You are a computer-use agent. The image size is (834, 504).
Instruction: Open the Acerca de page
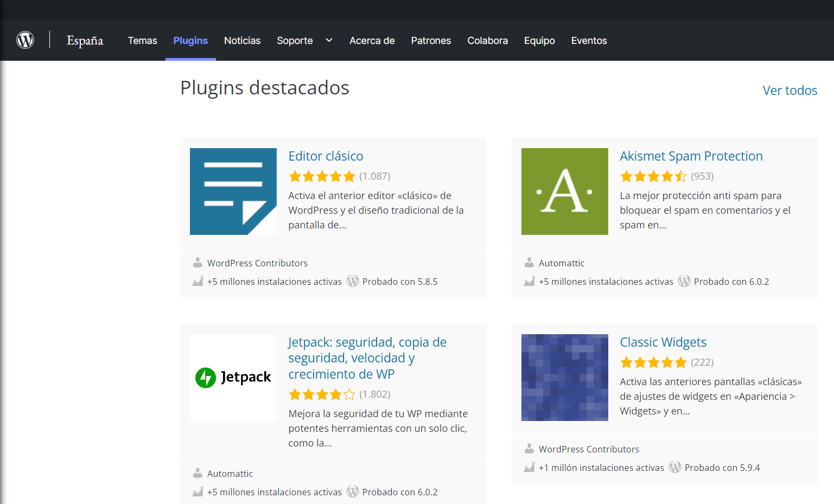(x=372, y=41)
